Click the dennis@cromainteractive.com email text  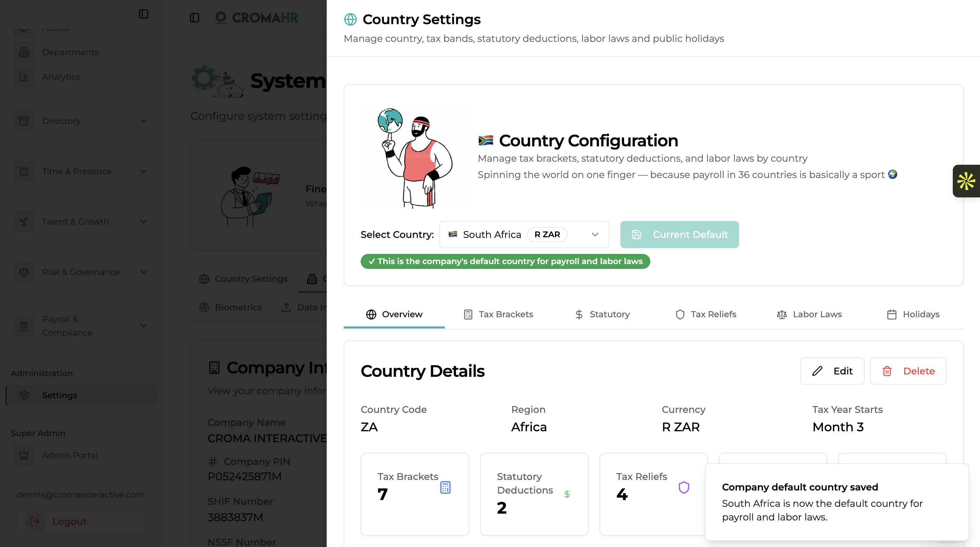[80, 495]
